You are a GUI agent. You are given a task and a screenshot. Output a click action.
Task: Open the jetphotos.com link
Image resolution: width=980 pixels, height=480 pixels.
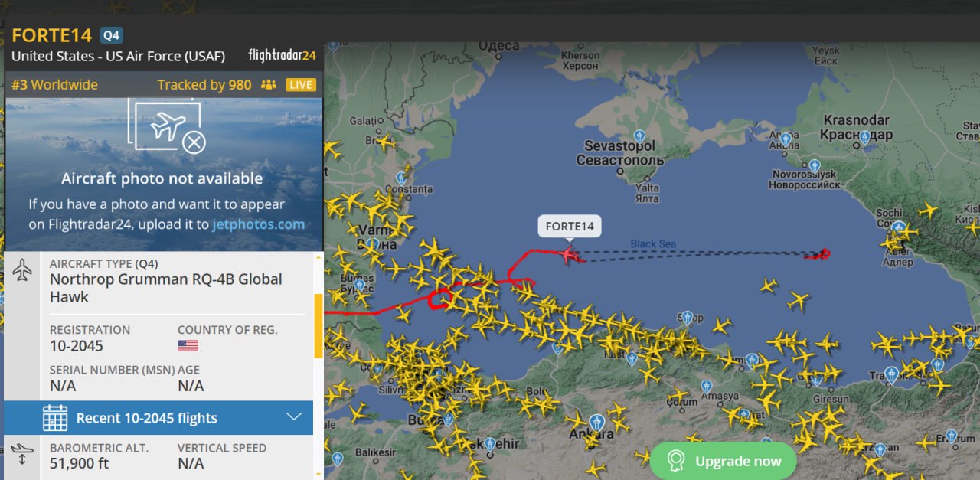(258, 224)
